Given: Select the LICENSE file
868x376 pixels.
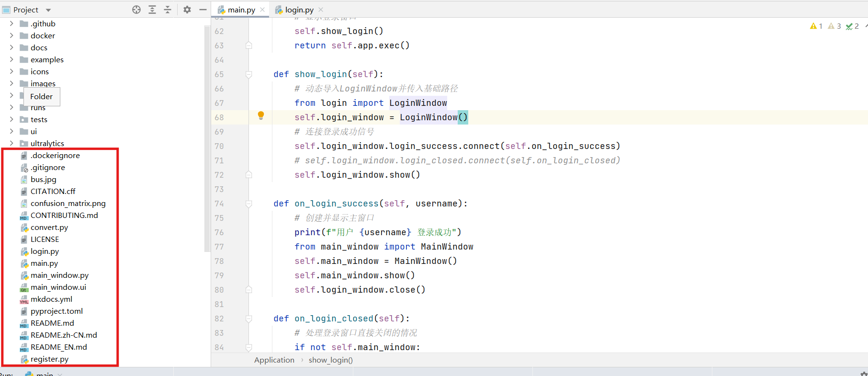Looking at the screenshot, I should click(x=45, y=239).
